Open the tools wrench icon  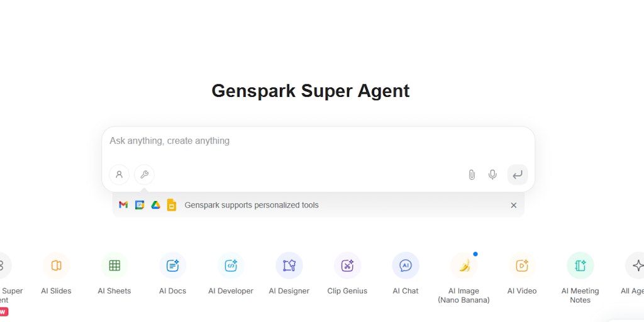144,175
